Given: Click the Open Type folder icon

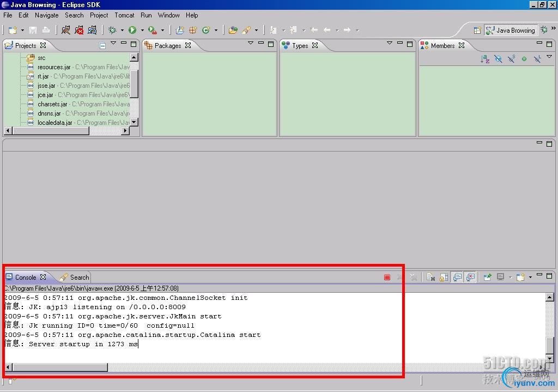Looking at the screenshot, I should [x=233, y=31].
